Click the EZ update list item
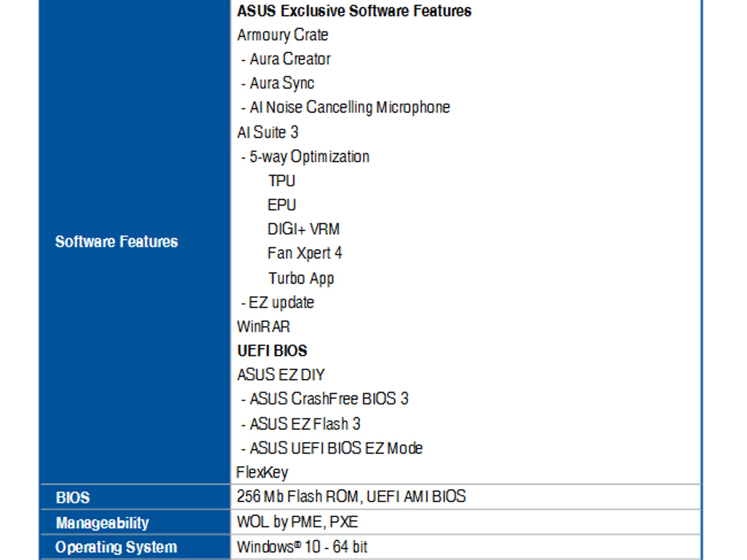The image size is (747, 560). (281, 303)
